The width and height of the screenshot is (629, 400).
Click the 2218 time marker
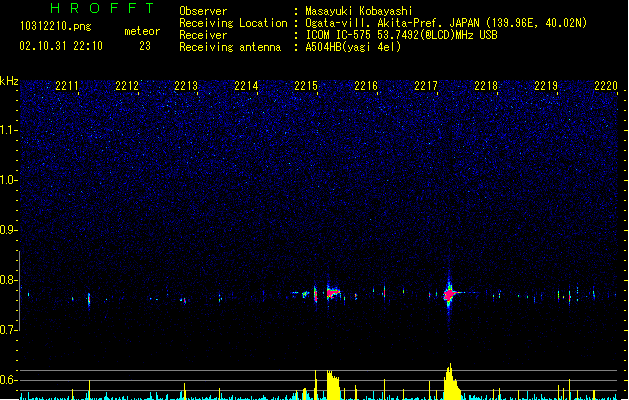coord(486,86)
